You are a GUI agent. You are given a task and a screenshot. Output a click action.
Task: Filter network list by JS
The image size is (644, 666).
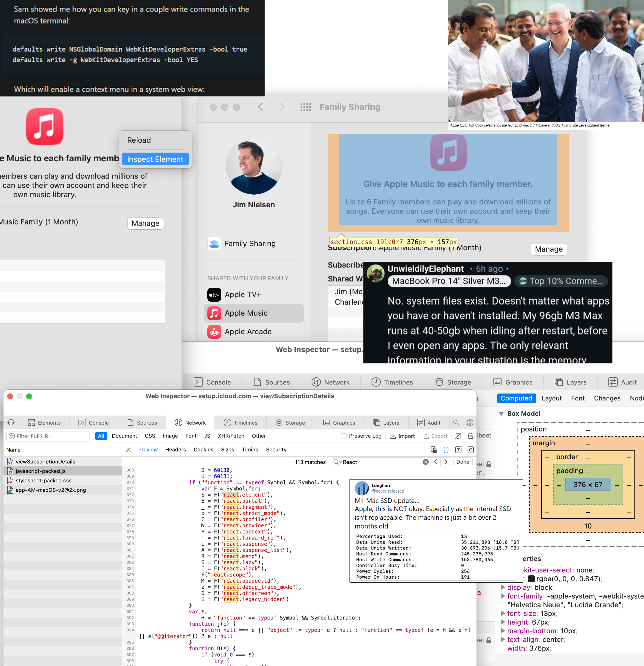(207, 436)
